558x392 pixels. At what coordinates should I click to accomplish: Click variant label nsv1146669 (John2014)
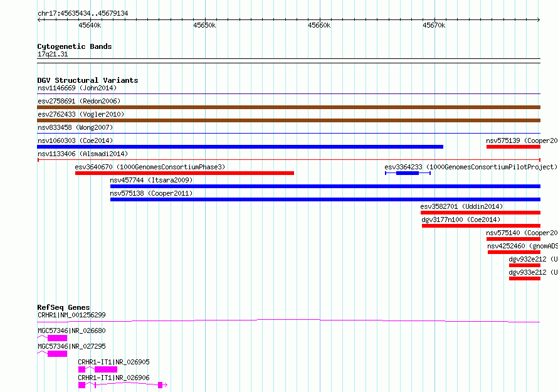tap(77, 88)
